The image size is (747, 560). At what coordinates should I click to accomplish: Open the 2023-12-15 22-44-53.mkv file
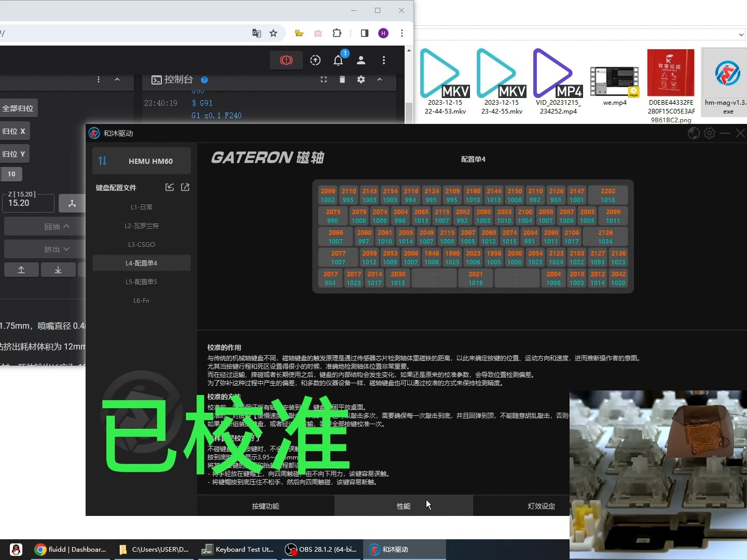(445, 82)
